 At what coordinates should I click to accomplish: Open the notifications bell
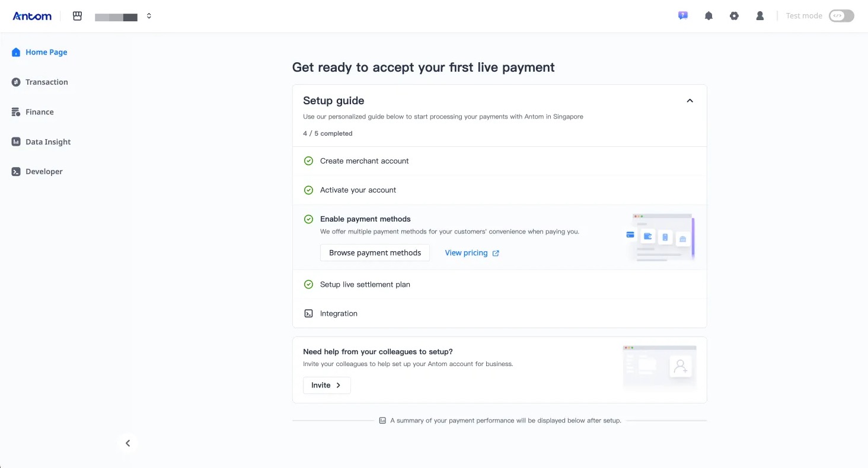[709, 16]
